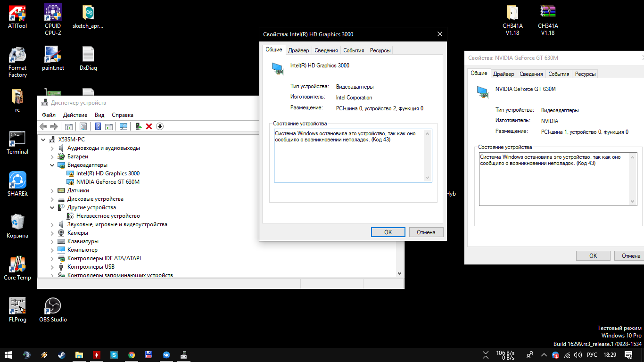
Task: Open OBS Studio desktop shortcut
Action: click(53, 310)
